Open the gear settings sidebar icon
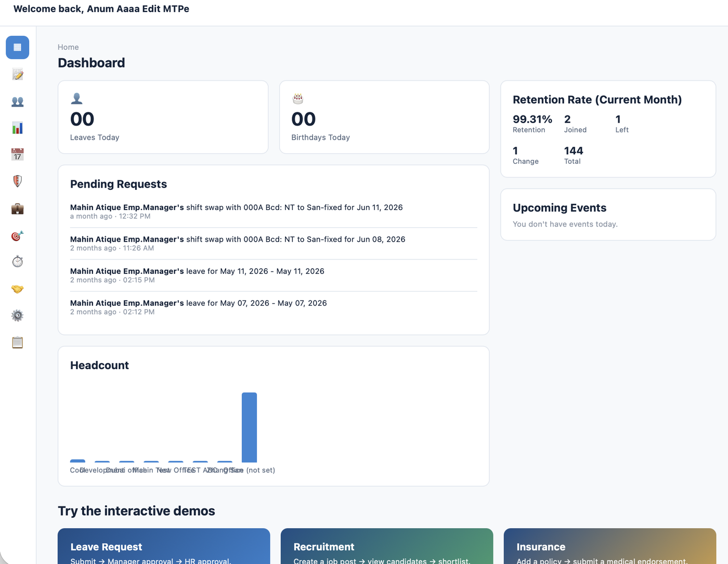The width and height of the screenshot is (728, 564). click(x=17, y=316)
